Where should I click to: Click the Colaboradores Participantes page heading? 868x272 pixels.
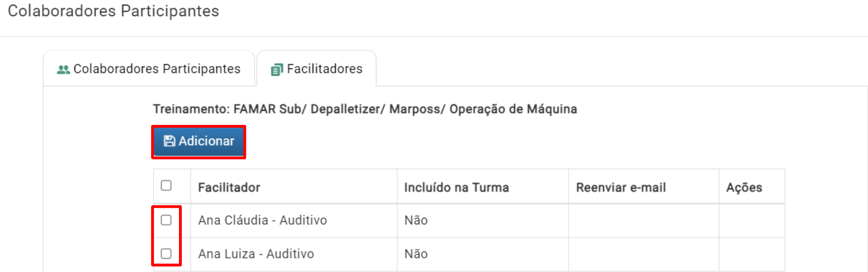point(113,11)
